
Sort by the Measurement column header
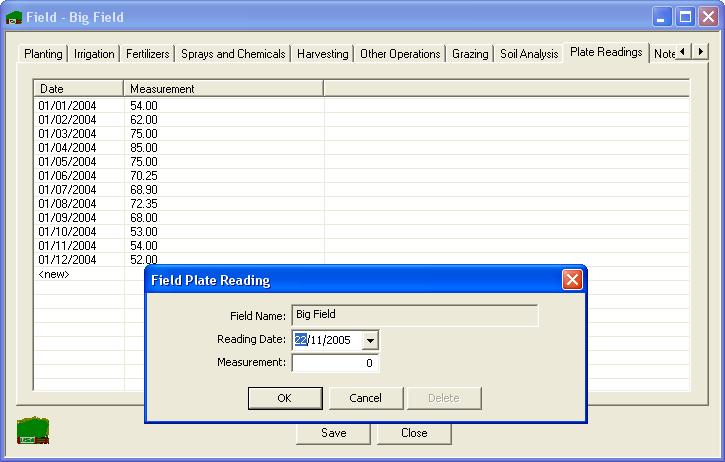click(x=223, y=88)
